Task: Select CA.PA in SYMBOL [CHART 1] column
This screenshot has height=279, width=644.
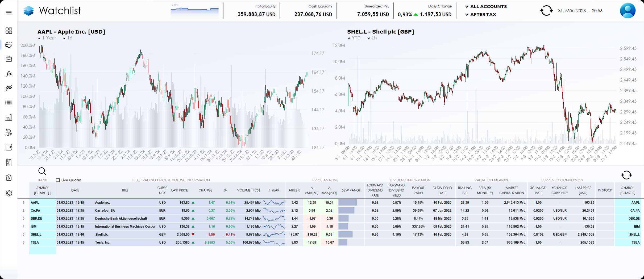Action: 42,211
